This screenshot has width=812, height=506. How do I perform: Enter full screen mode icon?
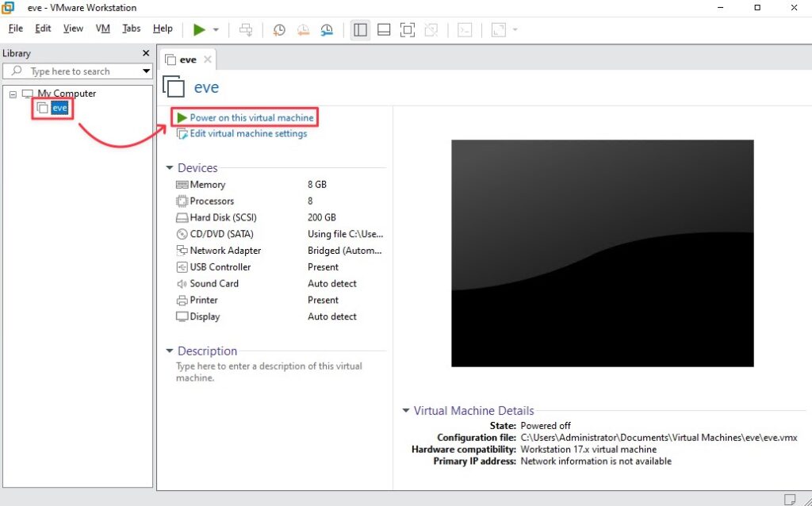coord(408,30)
